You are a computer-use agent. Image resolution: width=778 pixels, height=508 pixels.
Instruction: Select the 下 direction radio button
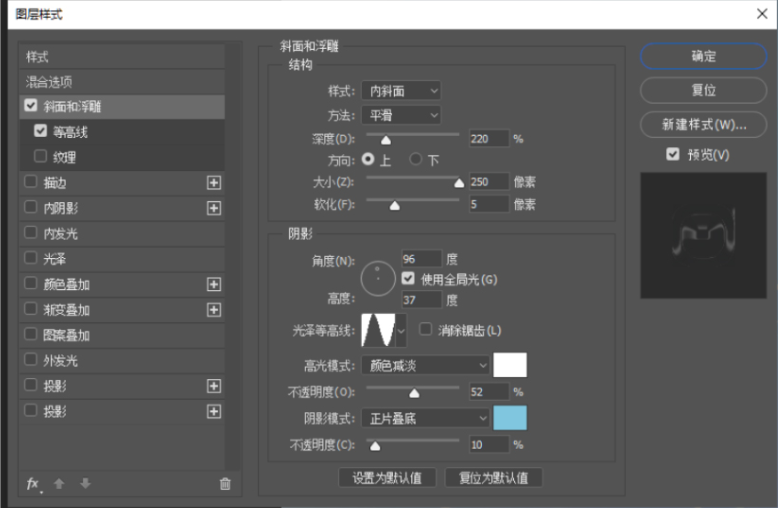pyautogui.click(x=416, y=159)
